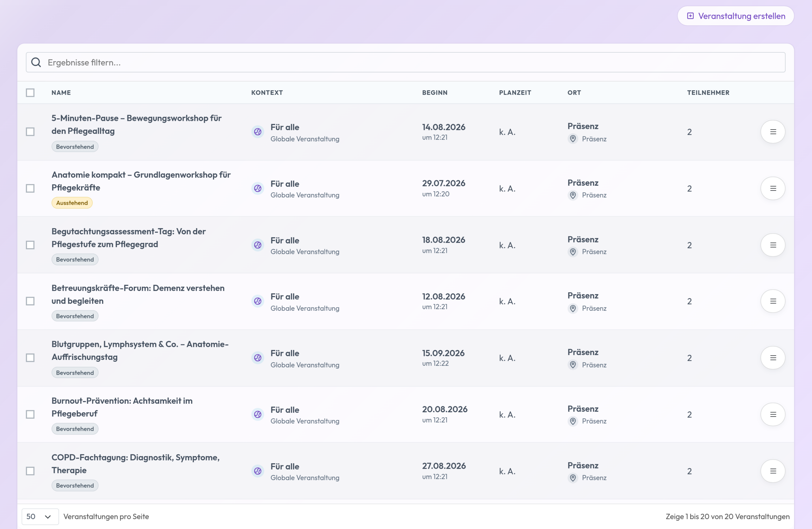This screenshot has height=529, width=812.
Task: Select the Blutgruppen, Lymphsystem row checkbox
Action: [x=30, y=358]
